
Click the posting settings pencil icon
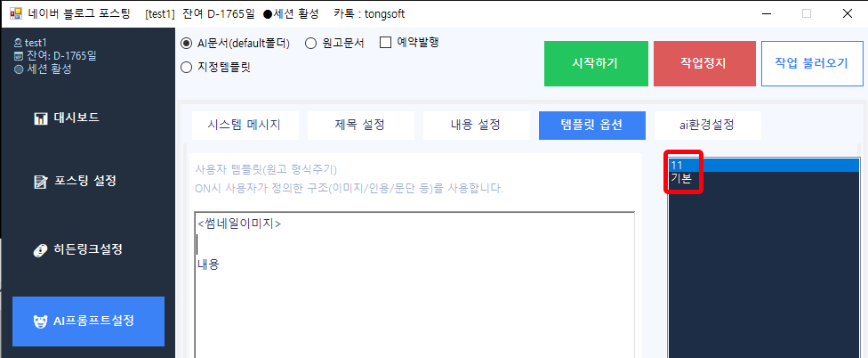(40, 182)
